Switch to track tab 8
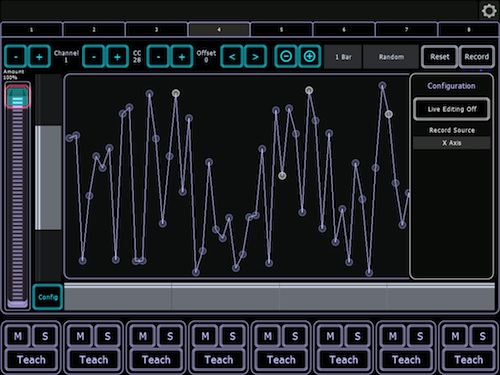 pyautogui.click(x=469, y=30)
